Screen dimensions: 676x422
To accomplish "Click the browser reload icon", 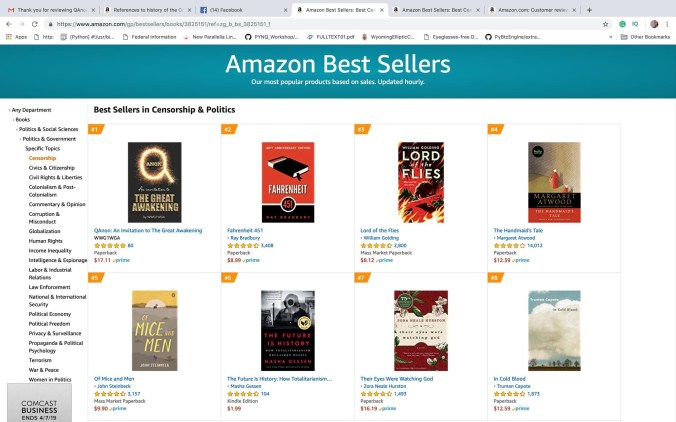I will point(35,22).
